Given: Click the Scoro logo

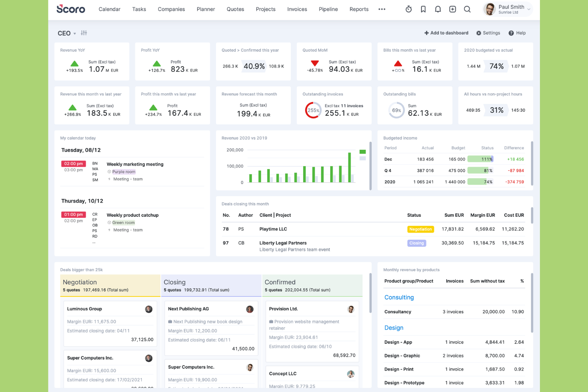Looking at the screenshot, I should (71, 9).
